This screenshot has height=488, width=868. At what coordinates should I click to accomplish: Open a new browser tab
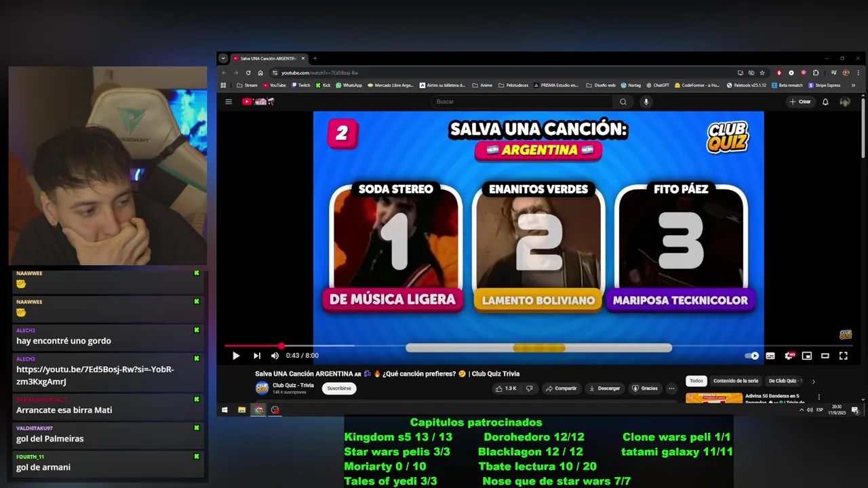pyautogui.click(x=315, y=58)
